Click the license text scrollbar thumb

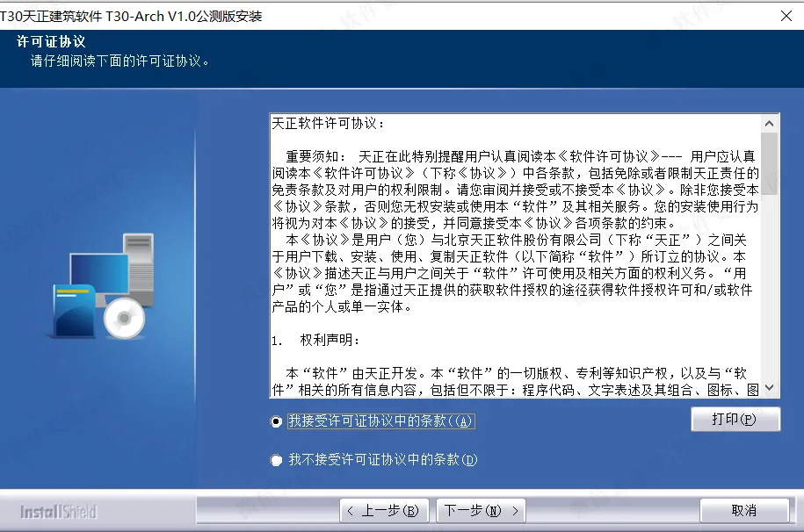click(x=769, y=163)
